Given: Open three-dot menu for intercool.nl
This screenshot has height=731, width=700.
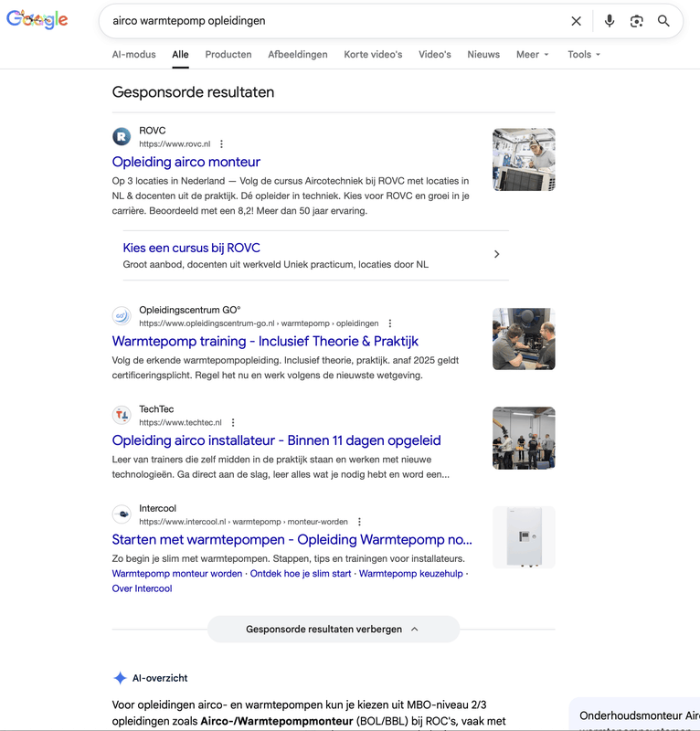Looking at the screenshot, I should (359, 522).
